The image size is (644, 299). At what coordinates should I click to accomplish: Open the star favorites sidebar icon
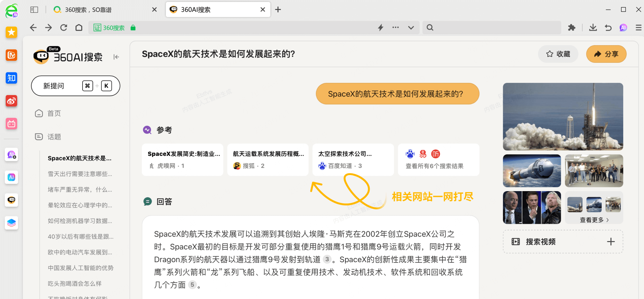click(12, 32)
